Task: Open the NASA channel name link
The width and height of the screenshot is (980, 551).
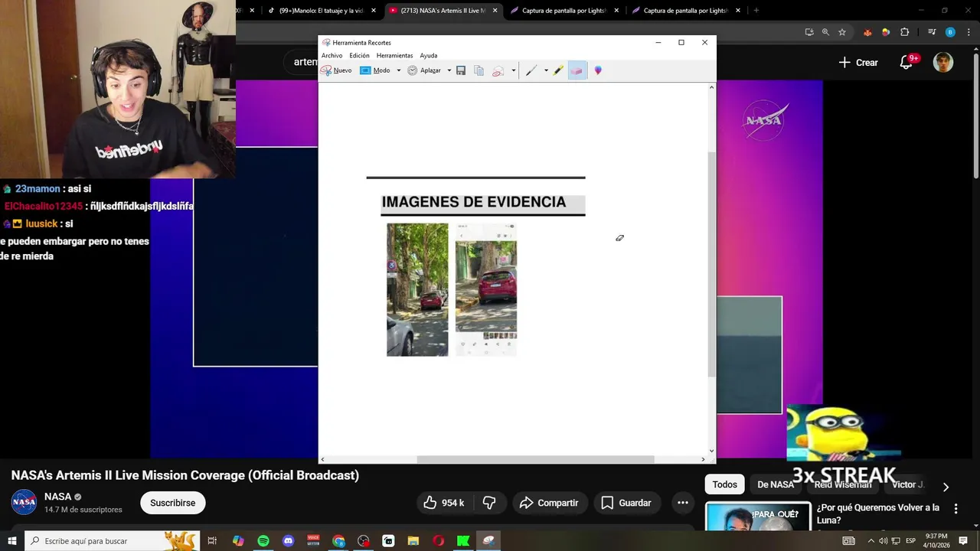Action: [57, 497]
